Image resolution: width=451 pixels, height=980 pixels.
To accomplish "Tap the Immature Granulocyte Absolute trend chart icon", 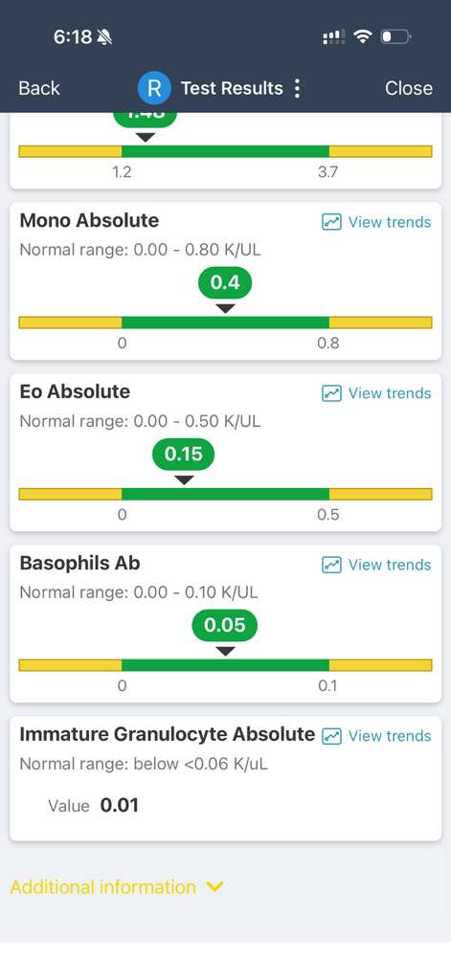I will coord(331,736).
